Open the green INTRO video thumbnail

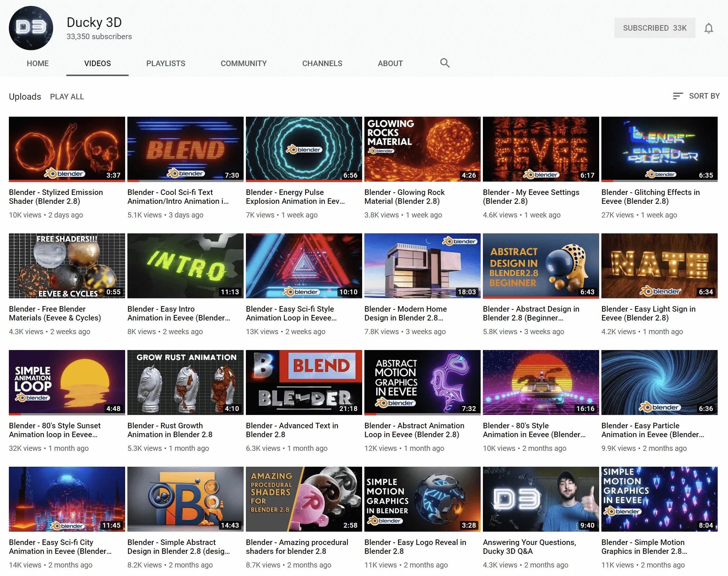185,266
